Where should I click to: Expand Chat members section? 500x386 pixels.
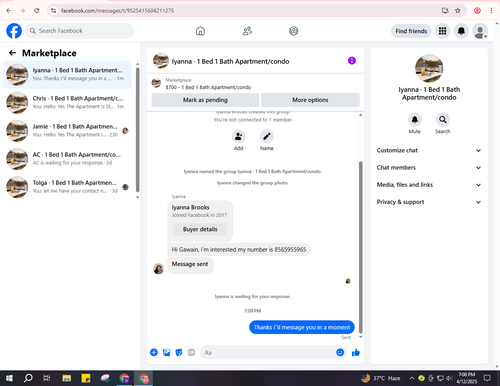click(x=429, y=168)
